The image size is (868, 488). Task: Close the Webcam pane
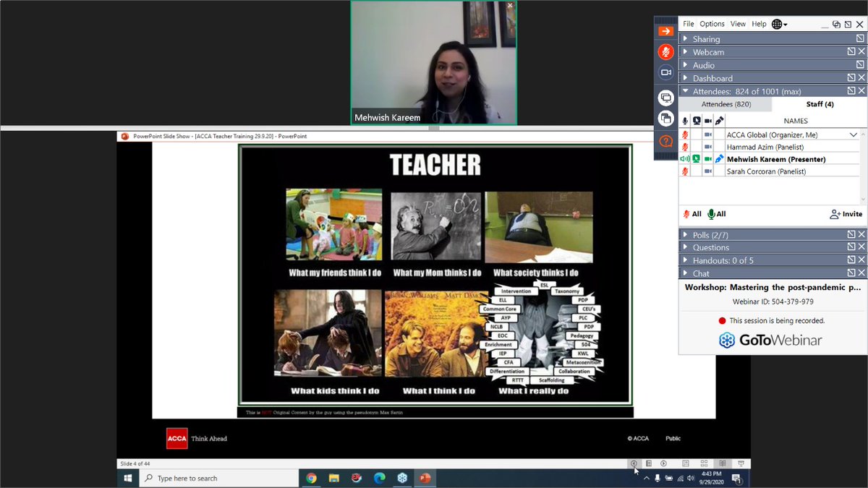tap(861, 52)
